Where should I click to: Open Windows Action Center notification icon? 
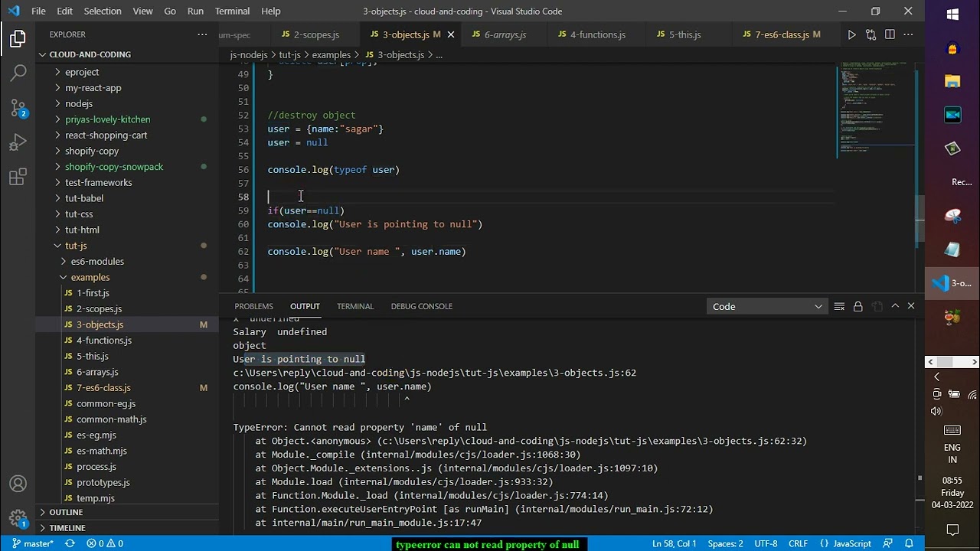(952, 530)
